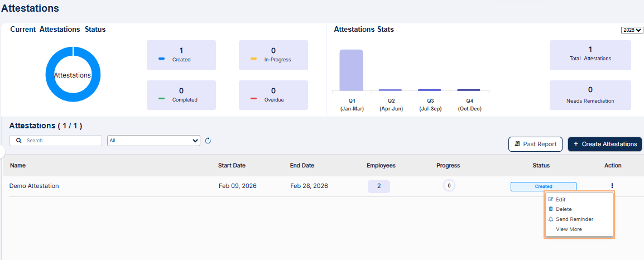644x260 pixels.
Task: Expand the All status filter dropdown
Action: pyautogui.click(x=153, y=141)
